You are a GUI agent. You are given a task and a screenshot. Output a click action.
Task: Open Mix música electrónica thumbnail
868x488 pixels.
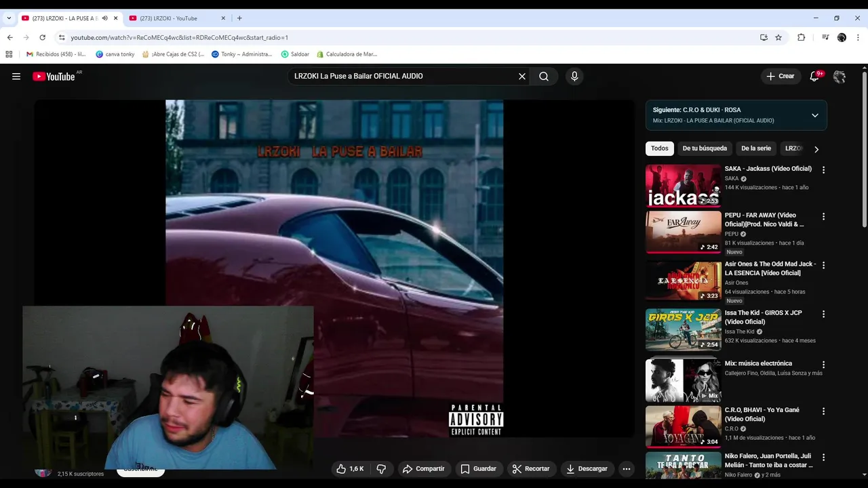tap(683, 380)
